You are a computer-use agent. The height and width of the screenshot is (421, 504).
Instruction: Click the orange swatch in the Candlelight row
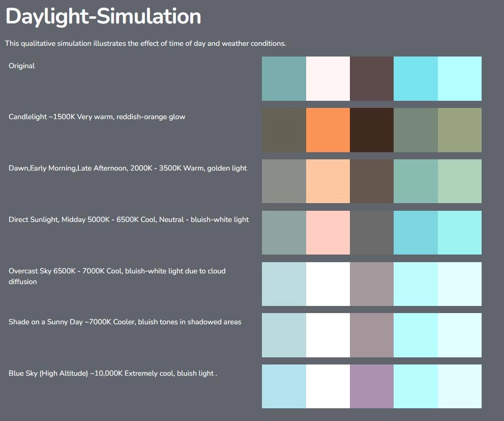pos(328,130)
